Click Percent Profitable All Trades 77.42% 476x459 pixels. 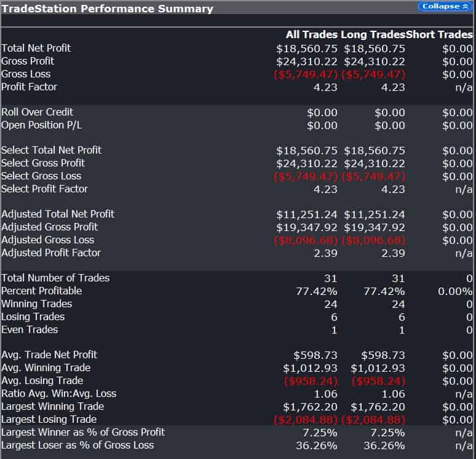click(317, 292)
